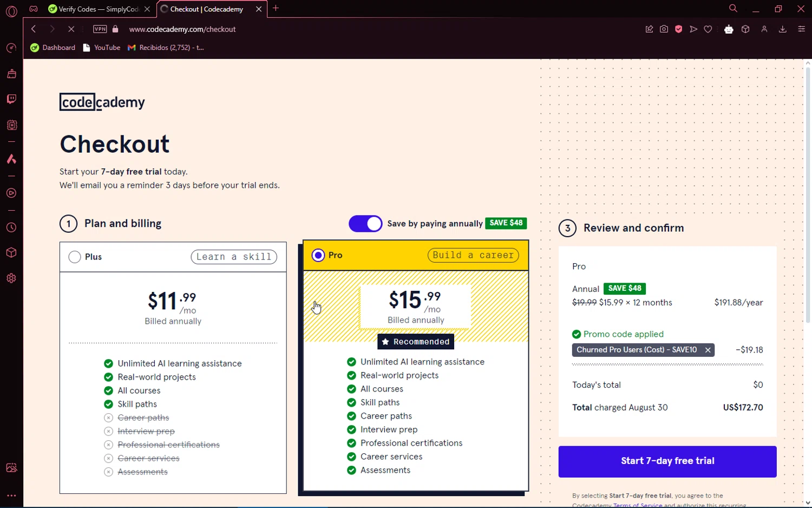This screenshot has height=508, width=812.
Task: Open sidebar three-dots setup menu
Action: [x=11, y=496]
